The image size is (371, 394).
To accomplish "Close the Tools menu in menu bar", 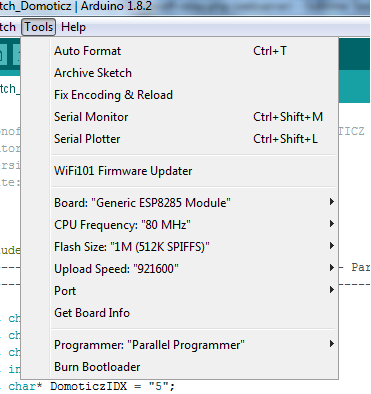I will pyautogui.click(x=39, y=27).
